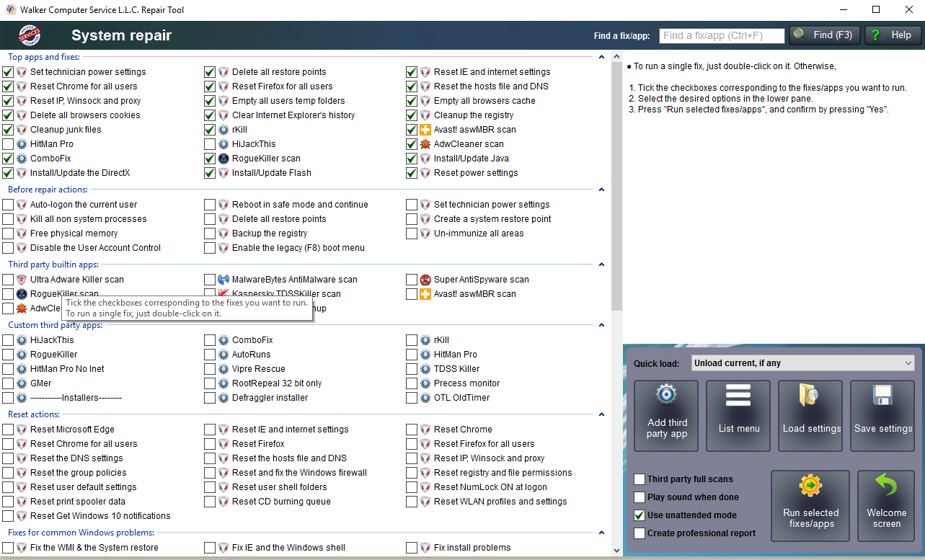Click the ComboFix gear icon in Custom third party apps
Screen dimensions: 925x560
(x=223, y=340)
